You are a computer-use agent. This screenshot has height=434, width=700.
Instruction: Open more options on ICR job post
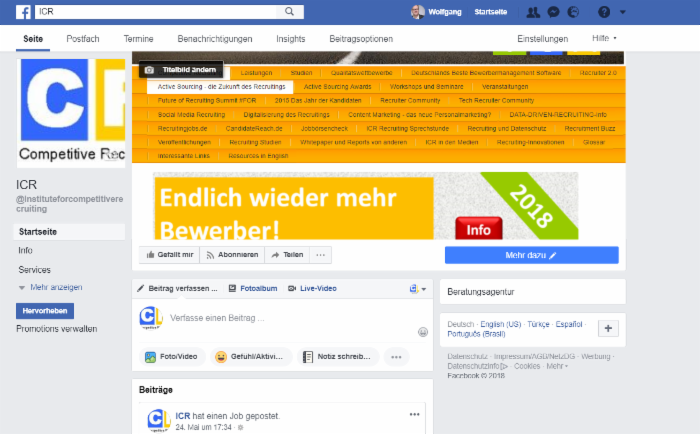tap(415, 414)
